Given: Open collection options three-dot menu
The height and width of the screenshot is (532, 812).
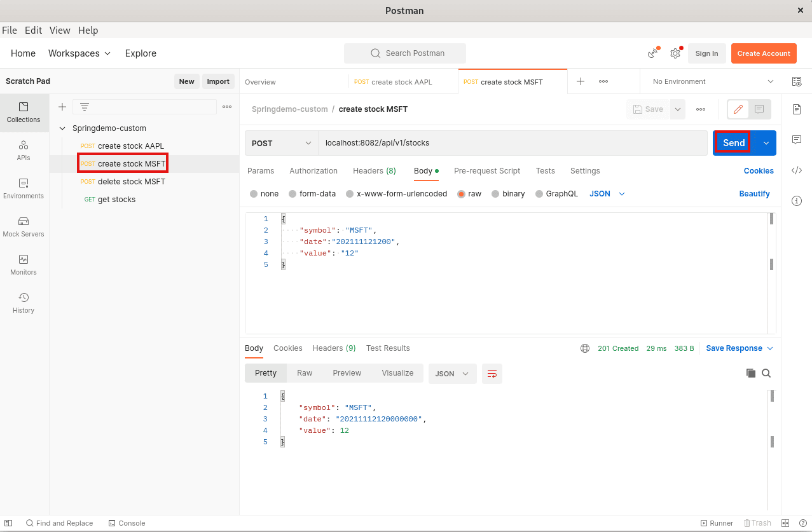Looking at the screenshot, I should [227, 107].
